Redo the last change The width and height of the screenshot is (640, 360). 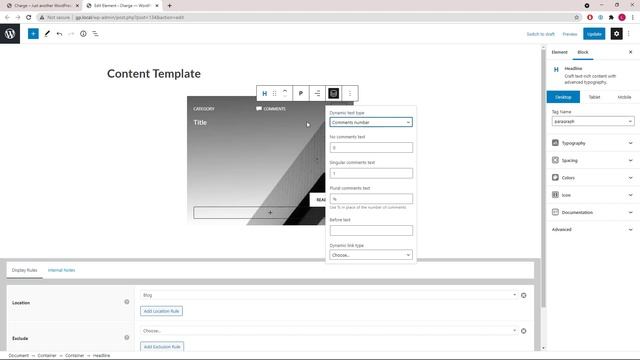click(71, 34)
